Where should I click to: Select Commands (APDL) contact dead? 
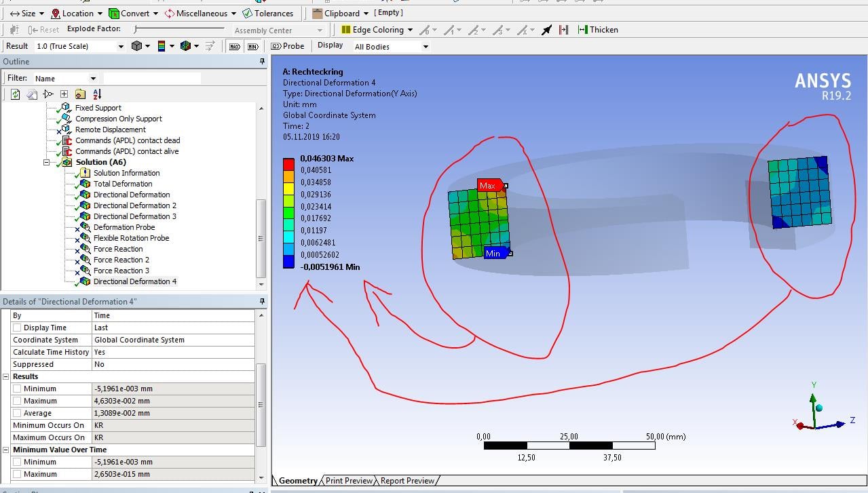(x=128, y=140)
